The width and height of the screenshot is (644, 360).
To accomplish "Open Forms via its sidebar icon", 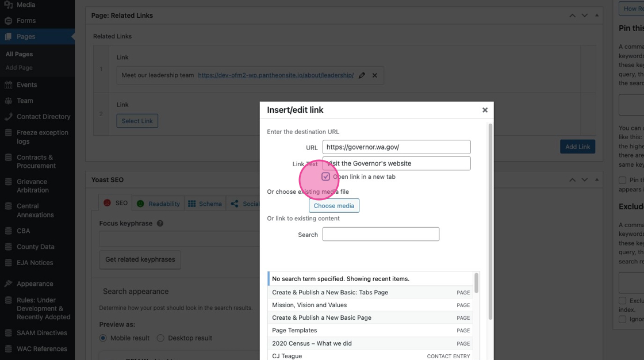I will 8,21.
